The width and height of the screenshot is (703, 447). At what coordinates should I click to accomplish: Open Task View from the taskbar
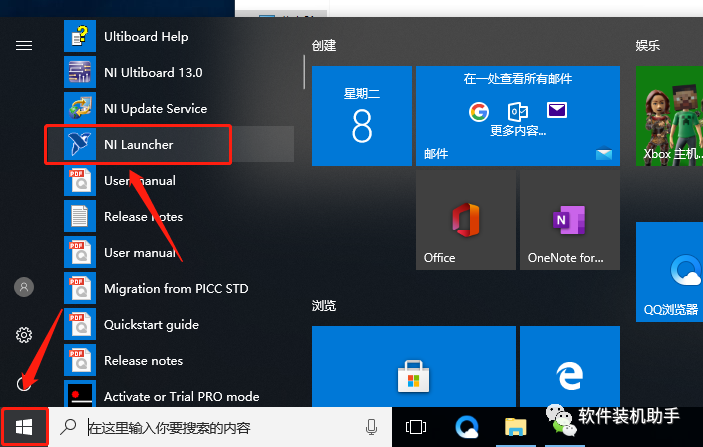pos(416,427)
